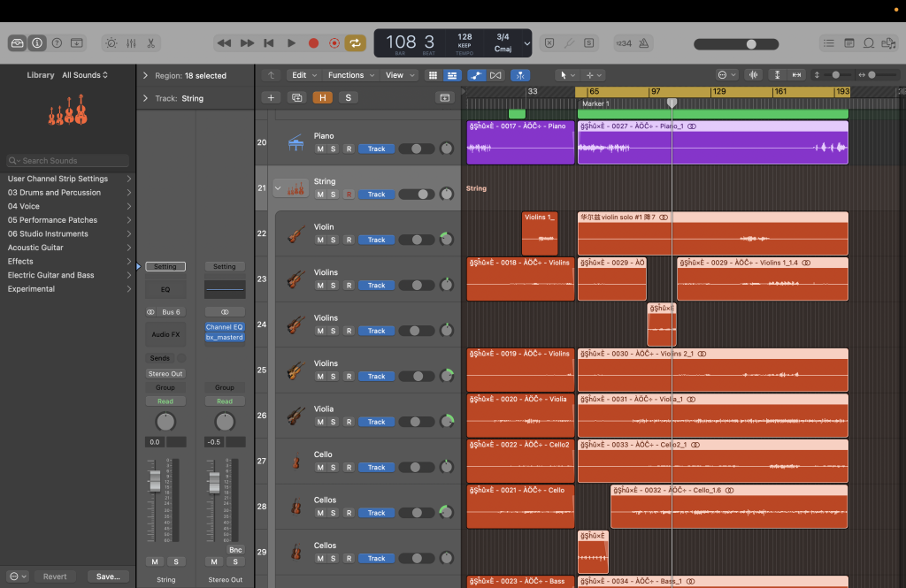Screen dimensions: 906x588
Task: Solo the Violin track
Action: [333, 240]
